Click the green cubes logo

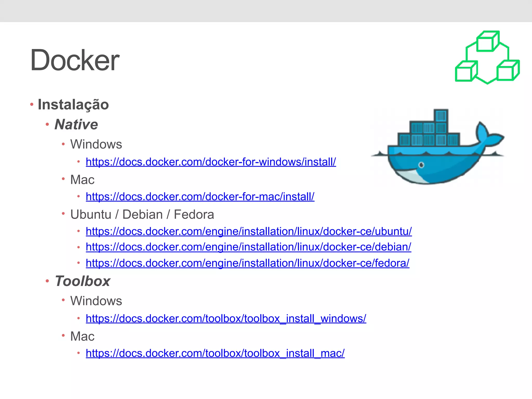tap(487, 57)
